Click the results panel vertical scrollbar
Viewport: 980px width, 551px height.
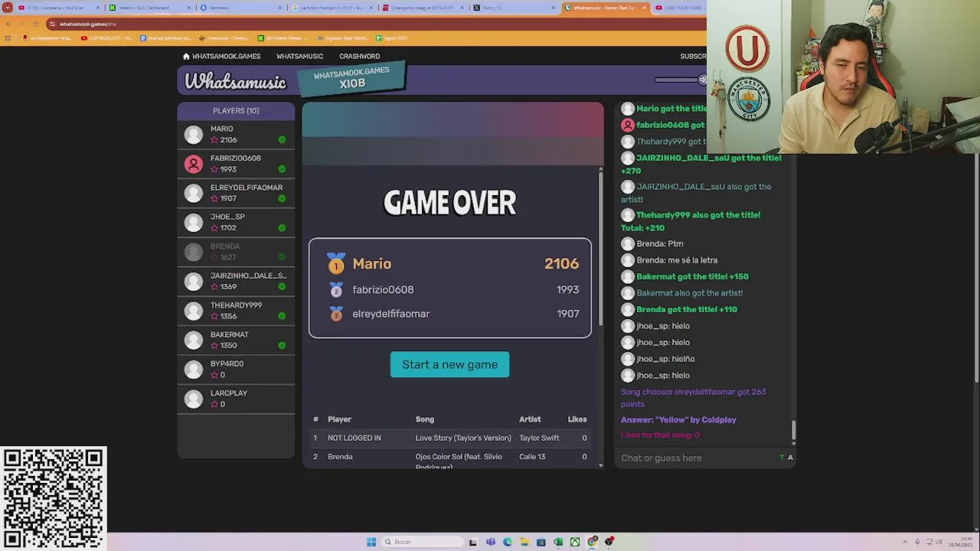(x=600, y=249)
